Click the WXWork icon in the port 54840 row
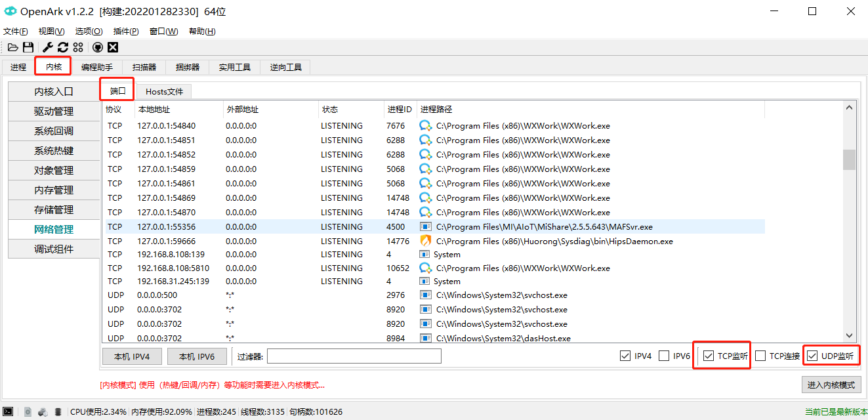The image size is (868, 420). click(x=426, y=125)
